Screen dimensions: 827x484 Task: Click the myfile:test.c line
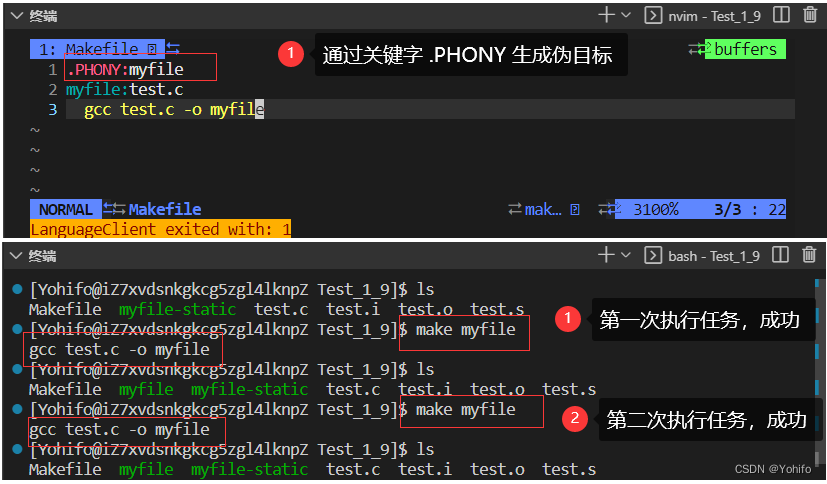124,90
